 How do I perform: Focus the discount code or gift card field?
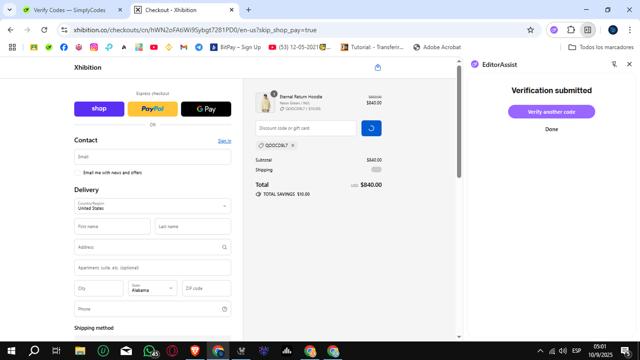point(306,128)
